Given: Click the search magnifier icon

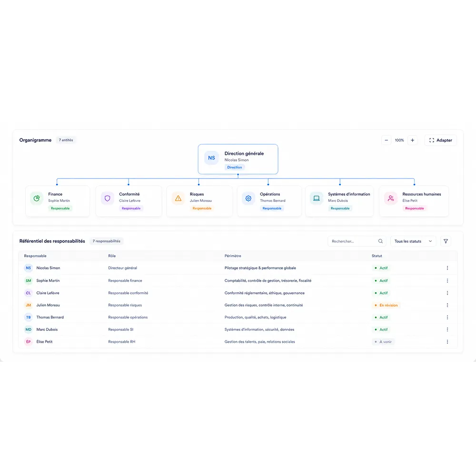Looking at the screenshot, I should click(380, 241).
